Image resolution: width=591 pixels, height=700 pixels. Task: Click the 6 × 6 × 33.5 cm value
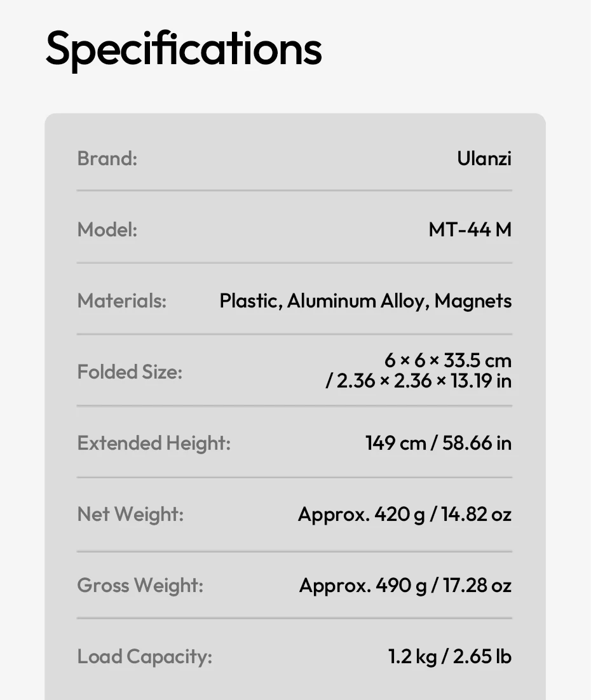tap(448, 360)
